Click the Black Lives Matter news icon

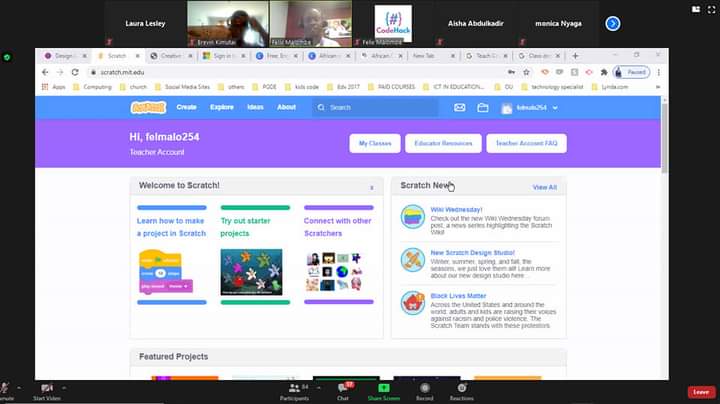412,303
